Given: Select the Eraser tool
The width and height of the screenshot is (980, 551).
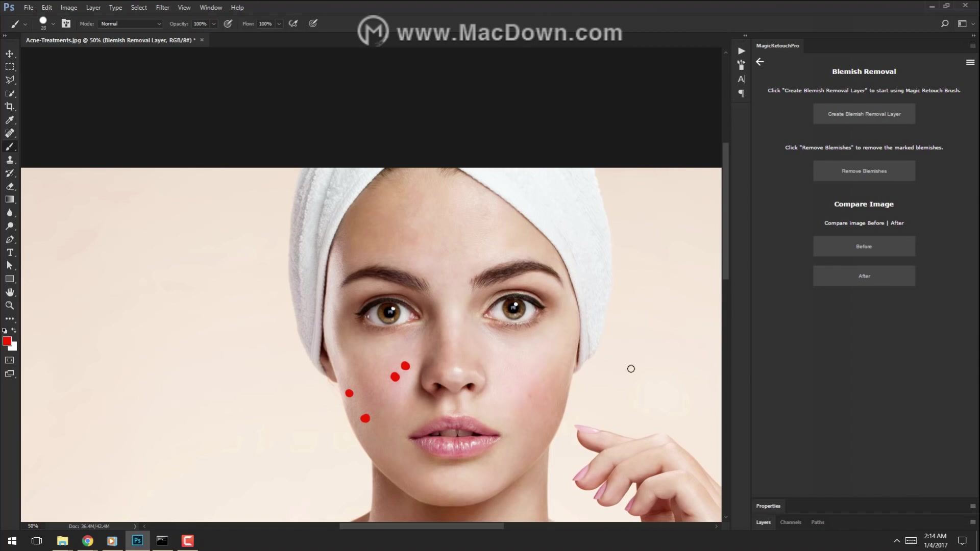Looking at the screenshot, I should [x=10, y=187].
